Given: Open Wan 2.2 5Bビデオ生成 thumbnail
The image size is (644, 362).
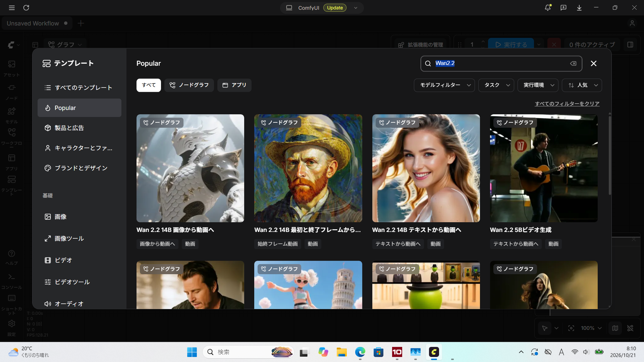Looking at the screenshot, I should tap(544, 168).
